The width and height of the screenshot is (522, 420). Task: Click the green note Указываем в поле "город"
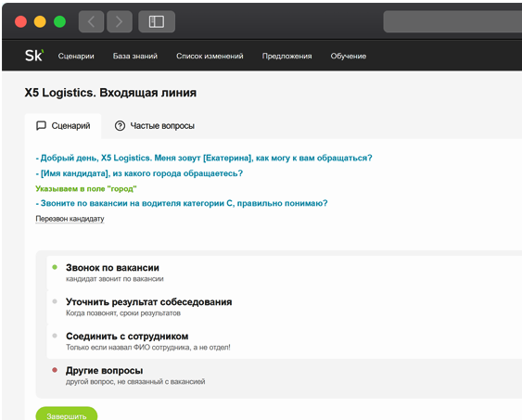[x=86, y=189]
